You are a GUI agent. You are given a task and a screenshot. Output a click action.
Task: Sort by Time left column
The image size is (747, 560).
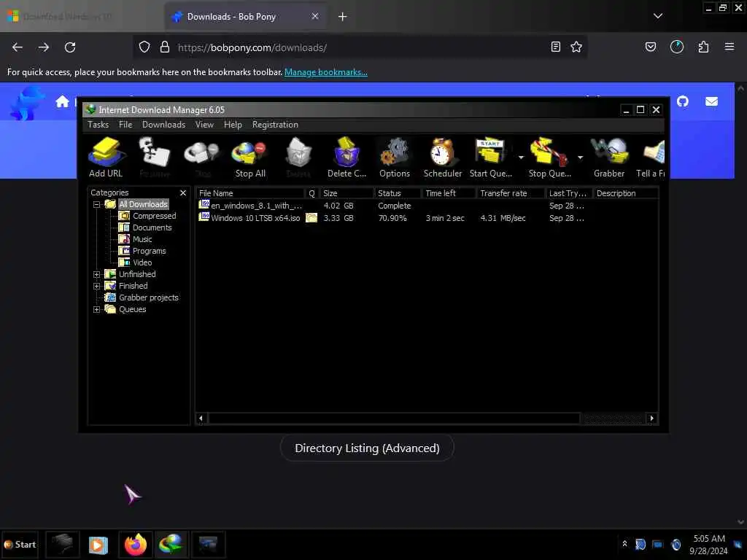point(449,192)
